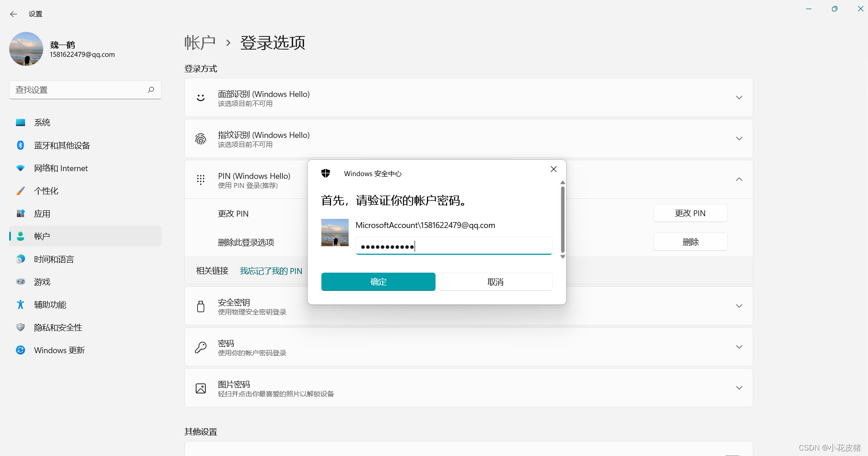Open 网络和 Internet in the sidebar
The width and height of the screenshot is (868, 456).
tap(86, 168)
